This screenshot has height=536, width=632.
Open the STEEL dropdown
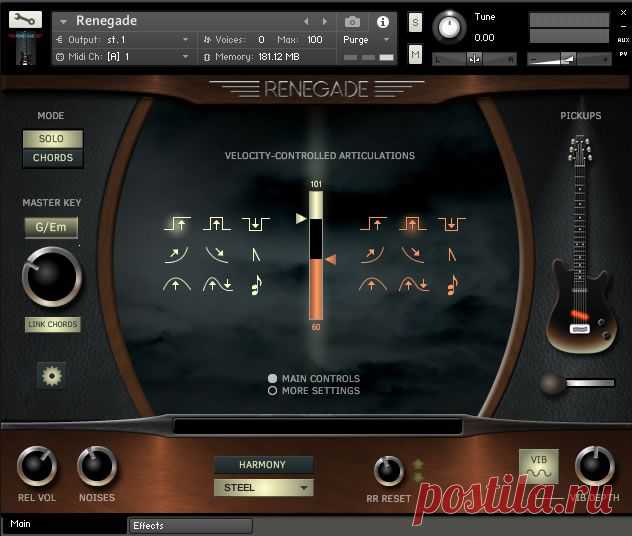[264, 488]
